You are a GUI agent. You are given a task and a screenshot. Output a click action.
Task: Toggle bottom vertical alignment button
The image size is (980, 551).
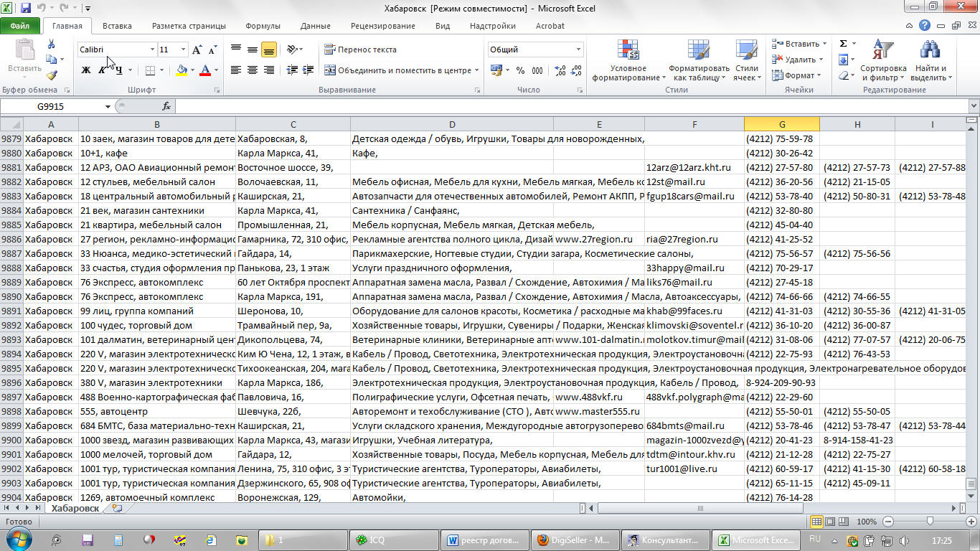(x=269, y=50)
